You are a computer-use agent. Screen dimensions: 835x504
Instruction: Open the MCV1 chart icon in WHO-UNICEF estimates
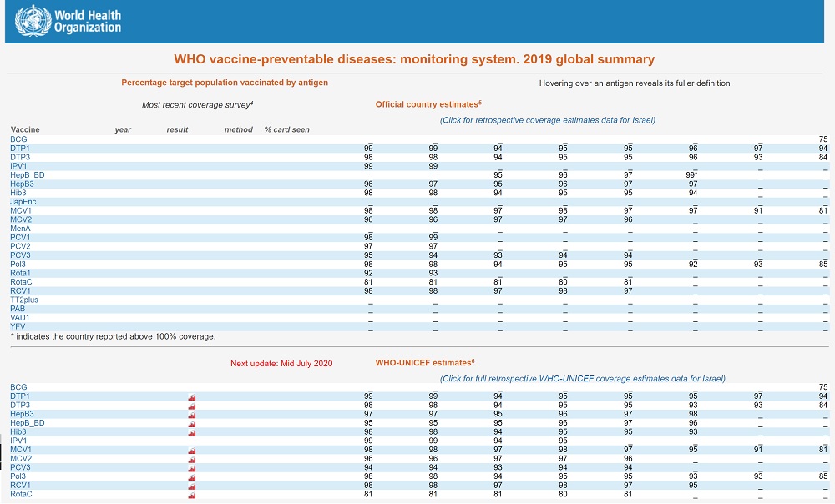192,451
